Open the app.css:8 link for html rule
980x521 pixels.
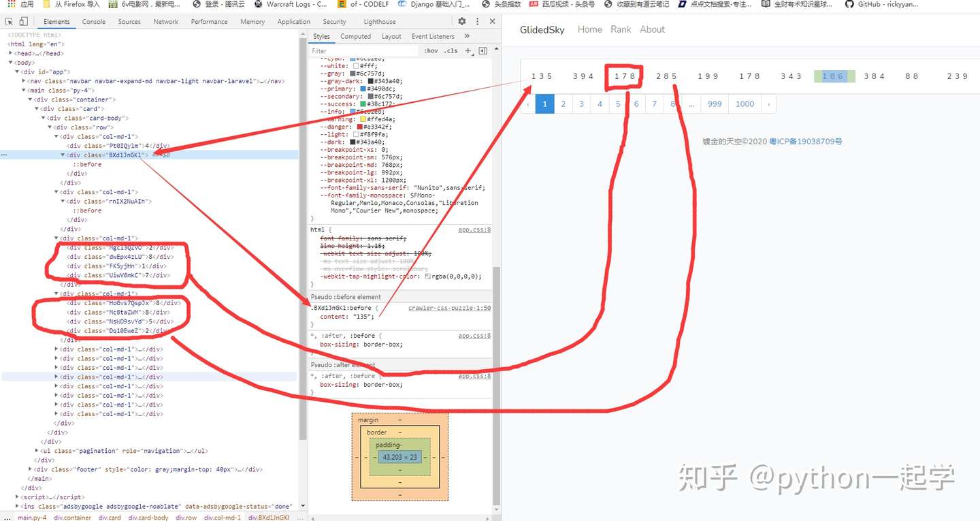click(x=474, y=230)
